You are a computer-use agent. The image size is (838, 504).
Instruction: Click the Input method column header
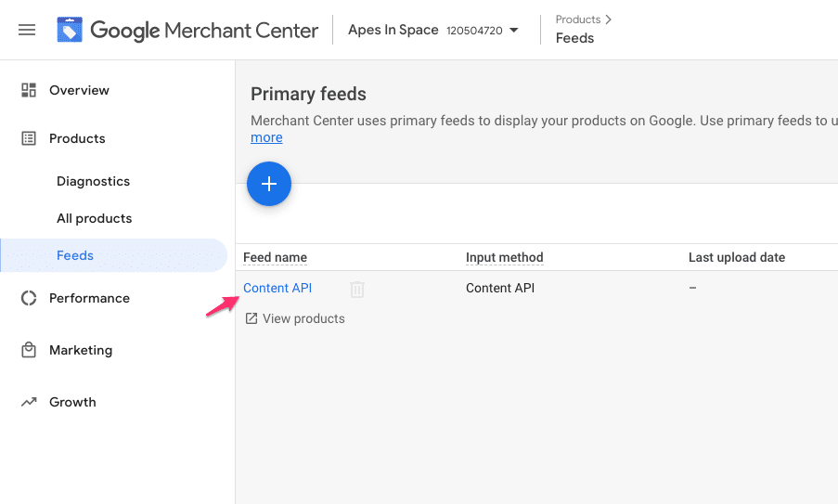point(505,258)
